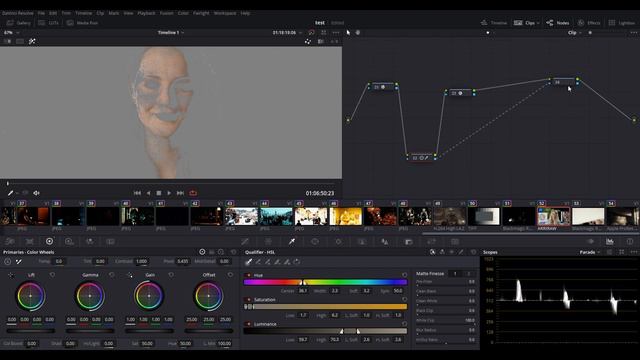The image size is (640, 360).
Task: Open the Edit menu
Action: [53, 13]
